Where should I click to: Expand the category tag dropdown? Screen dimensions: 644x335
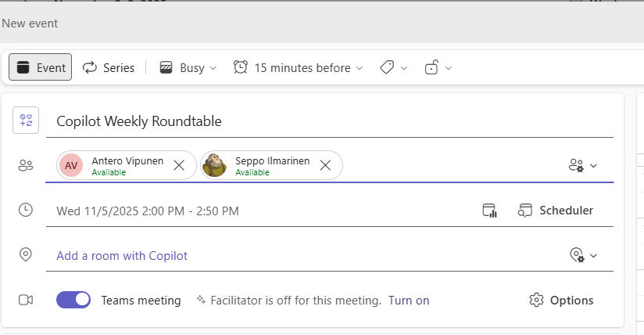[x=394, y=67]
